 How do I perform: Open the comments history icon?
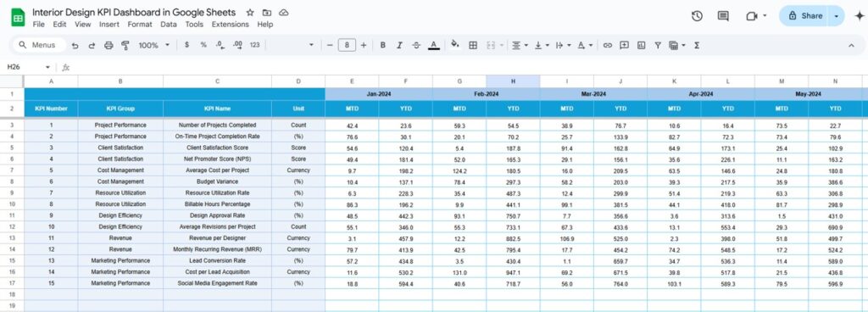[723, 16]
